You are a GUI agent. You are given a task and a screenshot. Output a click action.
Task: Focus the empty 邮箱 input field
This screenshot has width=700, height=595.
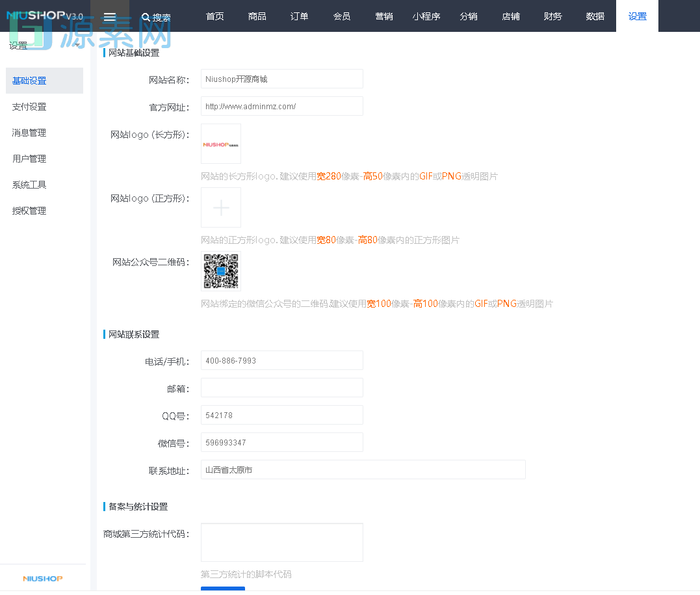(281, 388)
